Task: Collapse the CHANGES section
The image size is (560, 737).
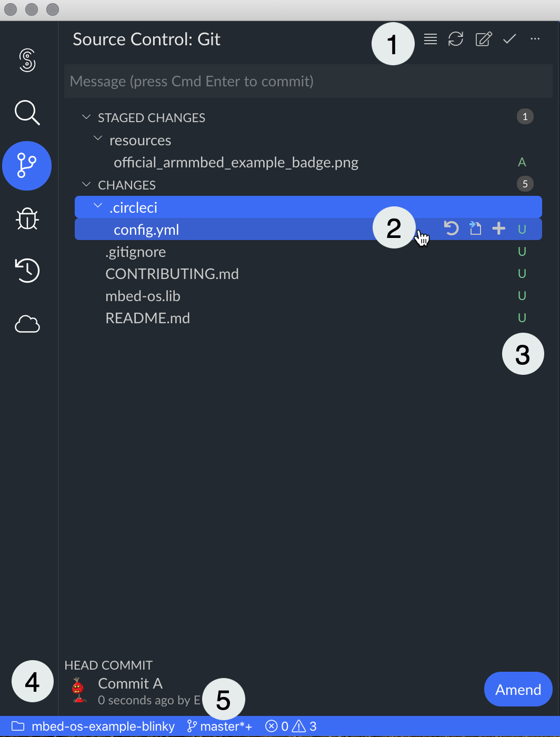Action: (x=86, y=184)
